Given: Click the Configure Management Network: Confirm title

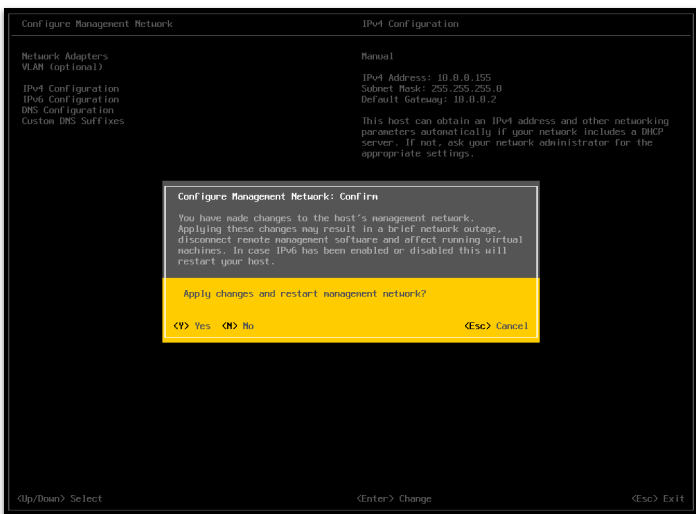Looking at the screenshot, I should [278, 197].
